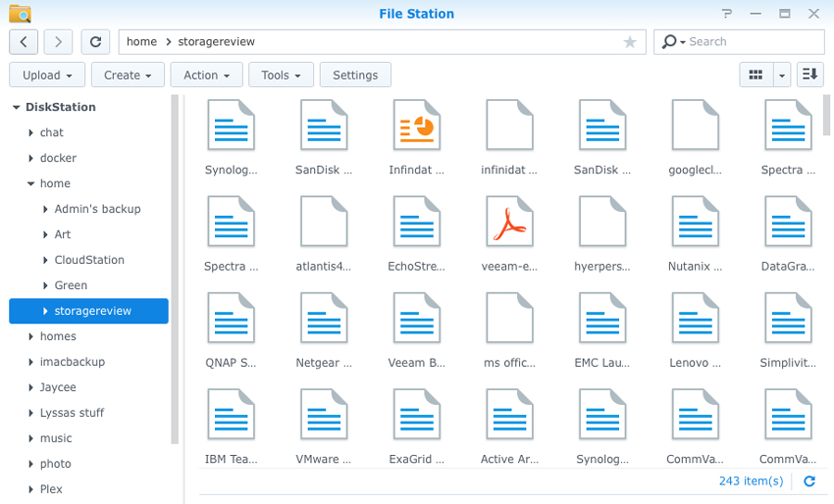
Task: Select the Lyssas stuff folder
Action: point(72,413)
